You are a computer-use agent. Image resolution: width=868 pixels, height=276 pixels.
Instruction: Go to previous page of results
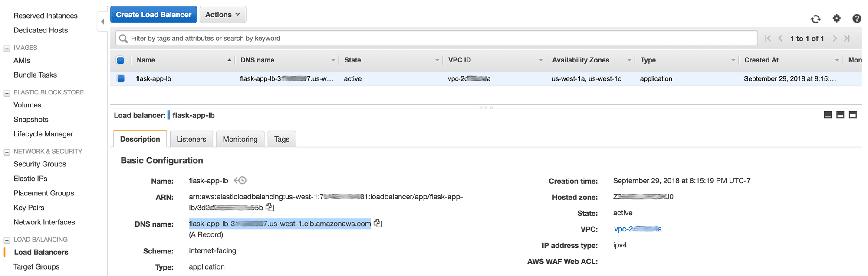tap(780, 38)
